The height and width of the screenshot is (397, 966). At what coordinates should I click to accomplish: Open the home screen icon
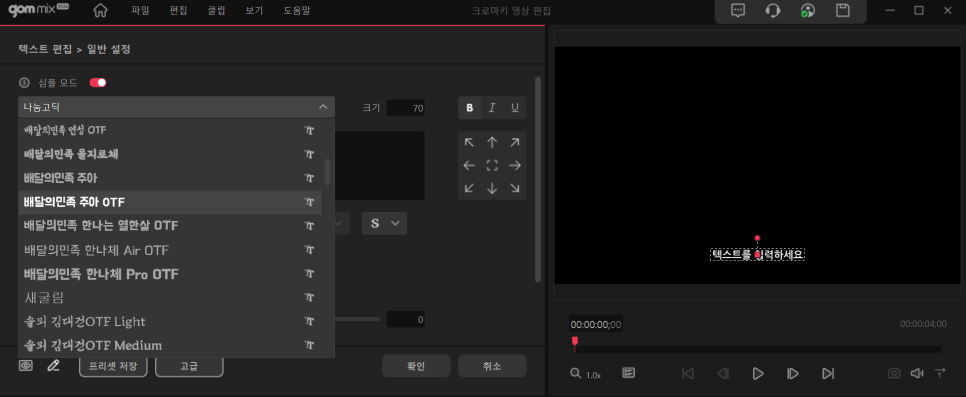click(x=100, y=10)
